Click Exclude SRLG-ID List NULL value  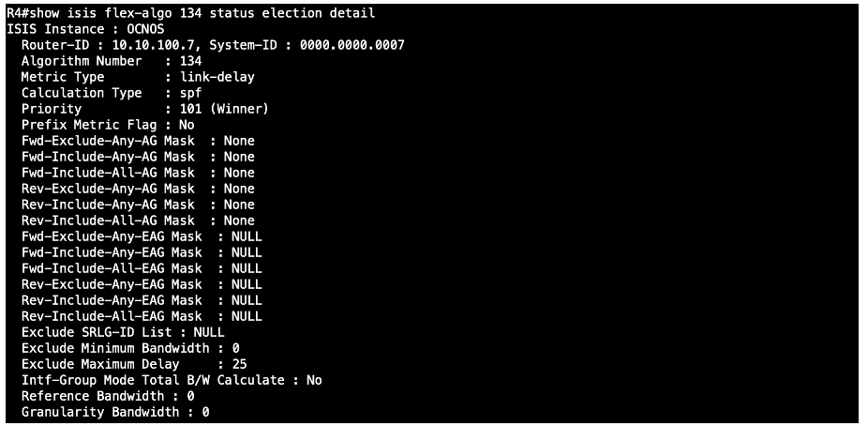coord(209,332)
